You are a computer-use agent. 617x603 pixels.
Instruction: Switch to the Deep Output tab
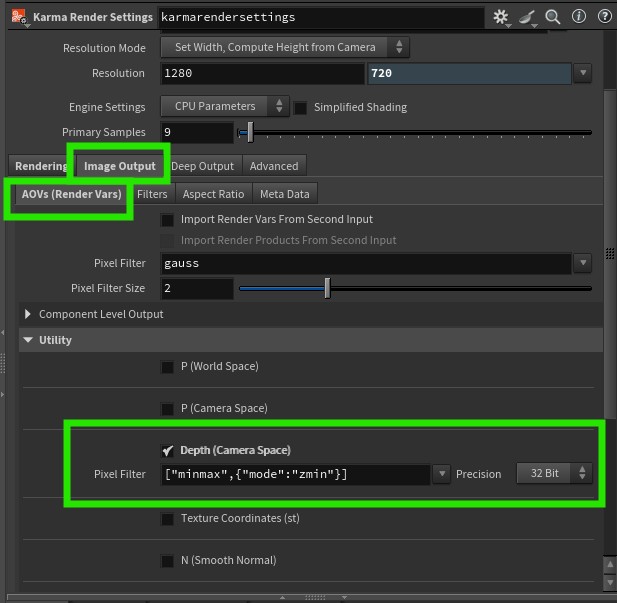[x=202, y=166]
